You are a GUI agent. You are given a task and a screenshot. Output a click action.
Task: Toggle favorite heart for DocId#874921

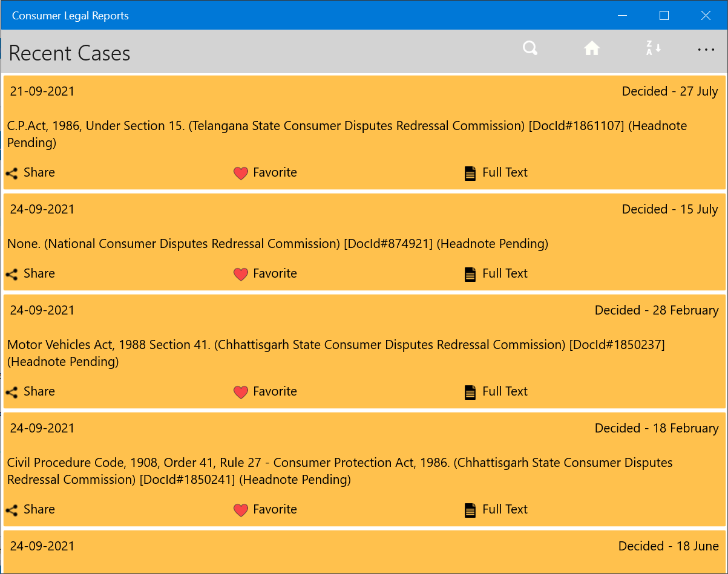pos(241,275)
